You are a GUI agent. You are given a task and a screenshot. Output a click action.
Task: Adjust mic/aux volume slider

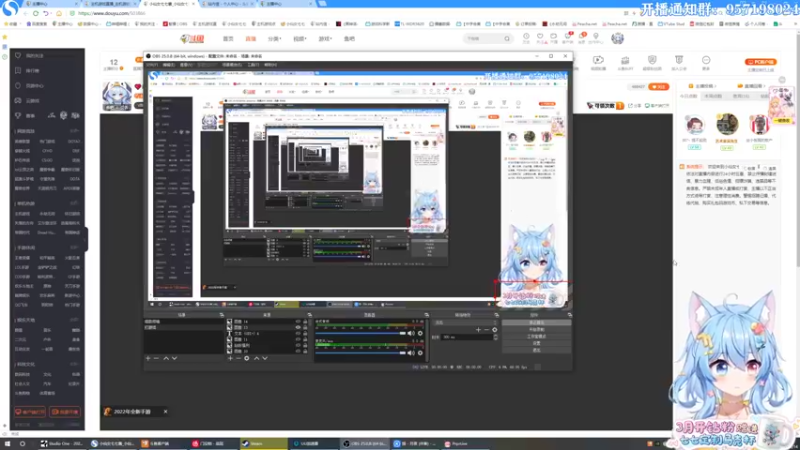point(360,353)
